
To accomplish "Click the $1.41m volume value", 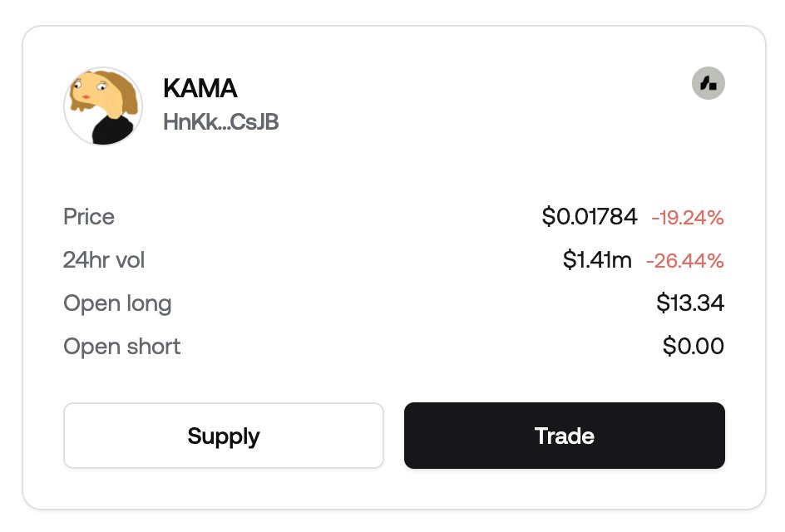I will pyautogui.click(x=597, y=259).
